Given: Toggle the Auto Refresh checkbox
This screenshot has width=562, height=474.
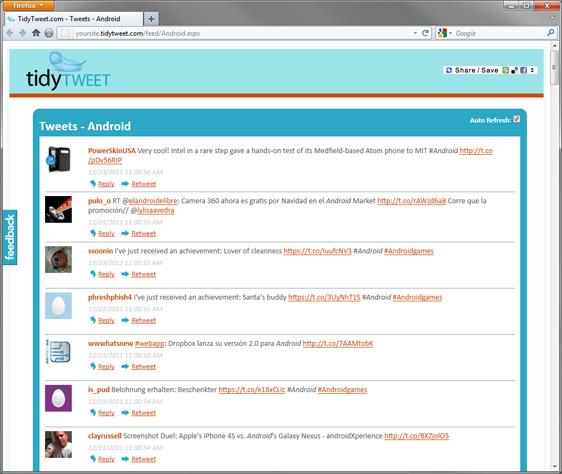Looking at the screenshot, I should click(516, 119).
